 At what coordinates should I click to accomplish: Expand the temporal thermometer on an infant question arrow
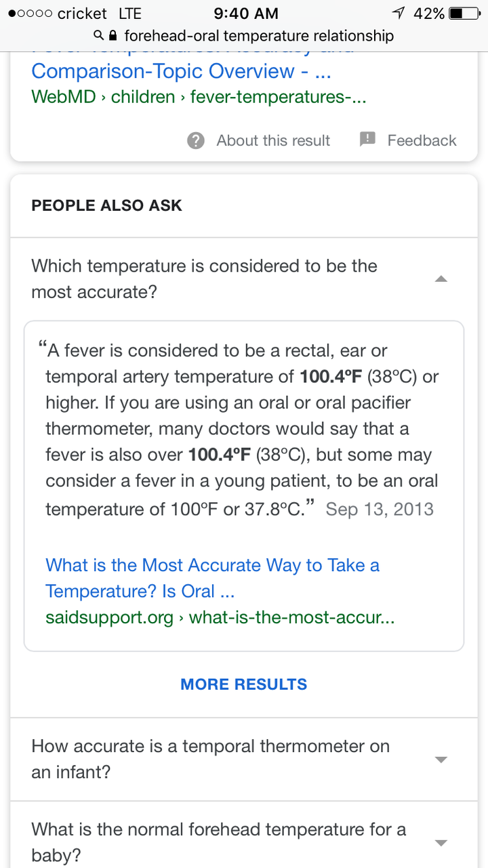pyautogui.click(x=441, y=760)
